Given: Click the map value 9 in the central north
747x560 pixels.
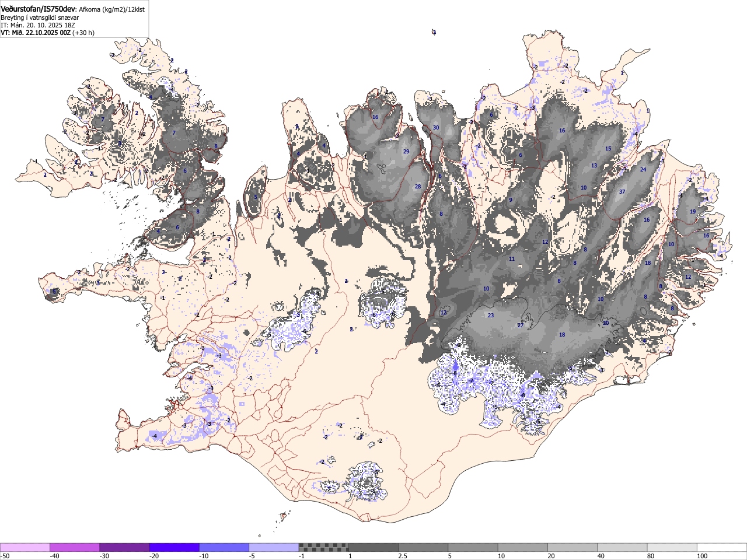Looking at the screenshot, I should pos(511,200).
